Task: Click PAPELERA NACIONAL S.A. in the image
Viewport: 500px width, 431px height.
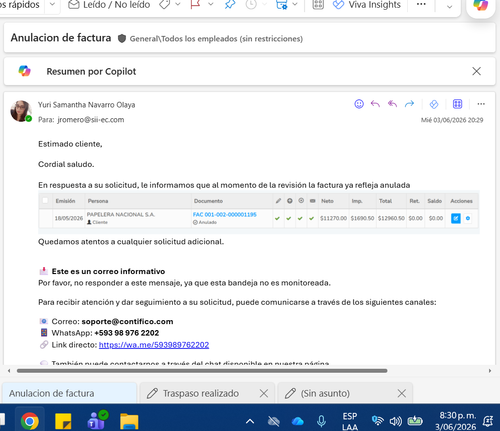Action: [x=121, y=214]
